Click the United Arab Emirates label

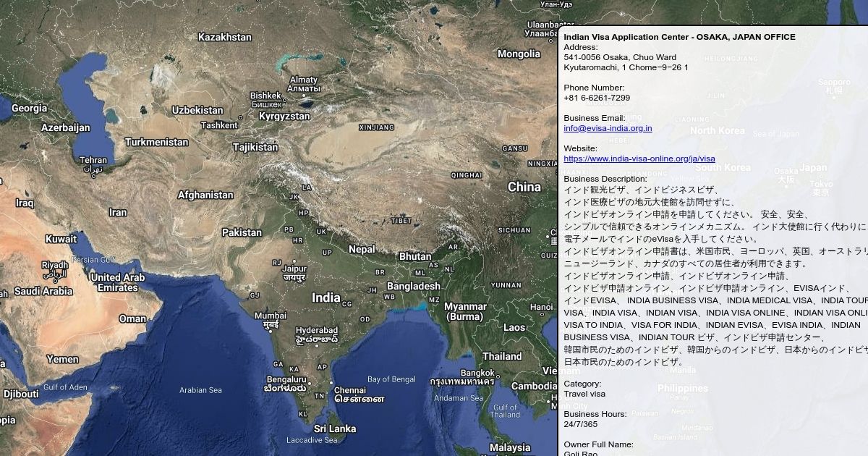click(118, 282)
